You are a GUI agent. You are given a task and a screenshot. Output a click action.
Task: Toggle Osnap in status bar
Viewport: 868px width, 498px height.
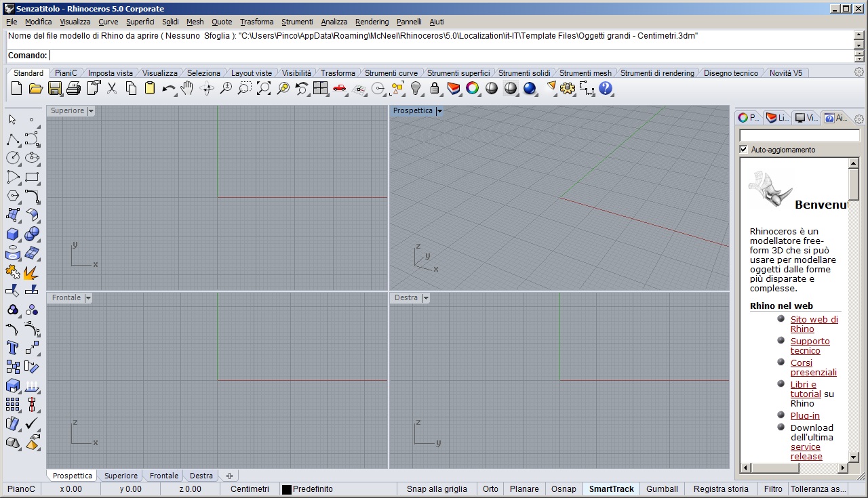[564, 489]
